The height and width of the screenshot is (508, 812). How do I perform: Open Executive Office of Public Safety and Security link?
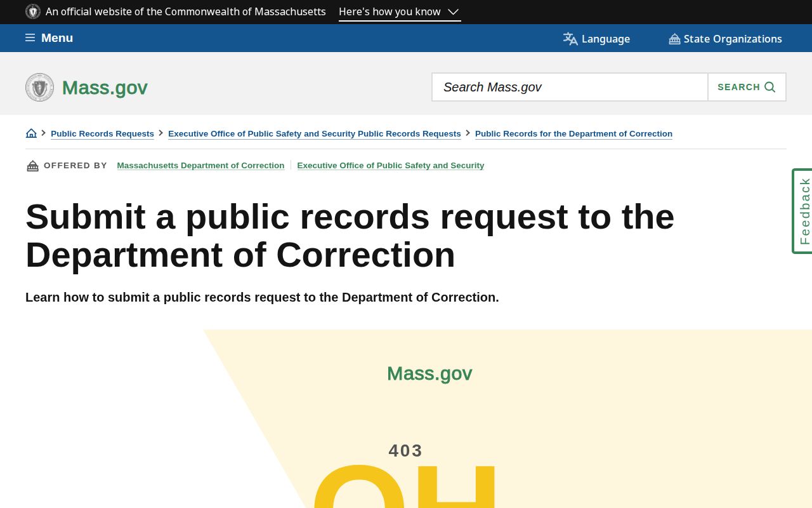pos(391,166)
